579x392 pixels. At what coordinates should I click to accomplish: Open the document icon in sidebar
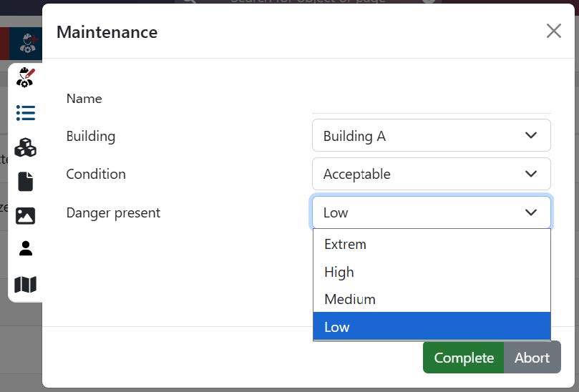[x=26, y=182]
